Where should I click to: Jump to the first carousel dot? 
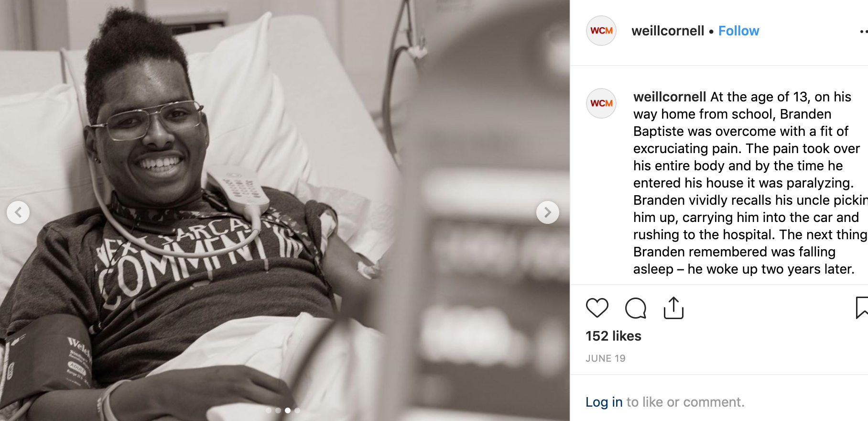(x=269, y=410)
